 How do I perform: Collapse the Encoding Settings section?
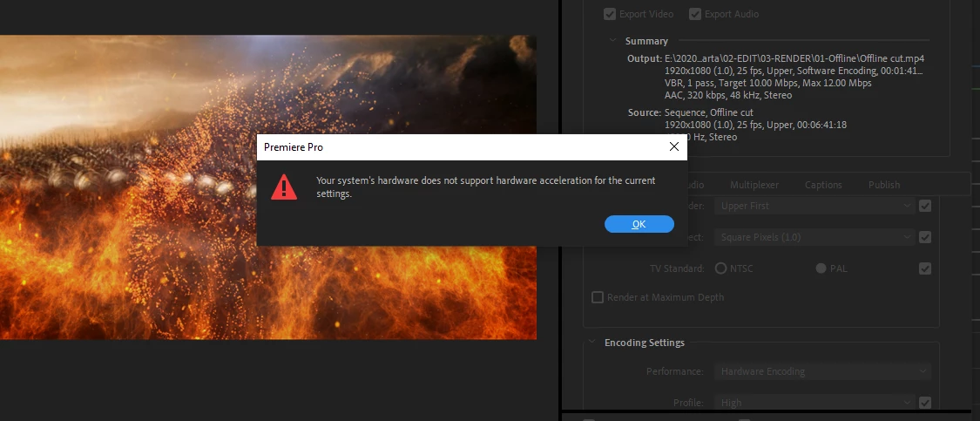591,343
